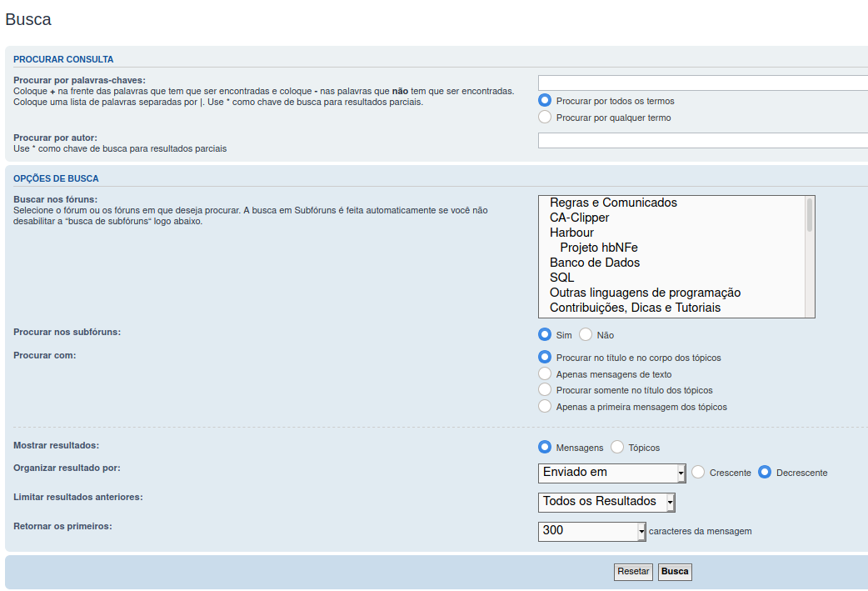Screen dimensions: 868x591
Task: Choose 'CA-Clipper' from the forum list
Action: [x=579, y=218]
